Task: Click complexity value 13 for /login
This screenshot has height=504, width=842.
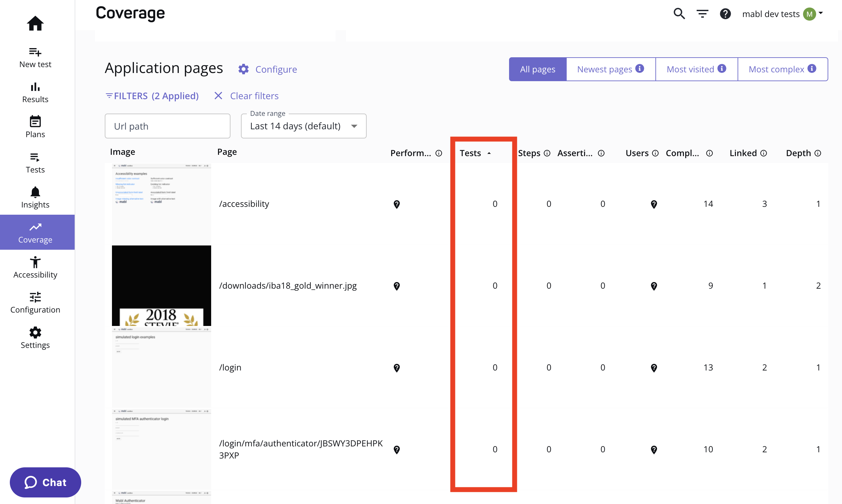Action: click(x=708, y=368)
